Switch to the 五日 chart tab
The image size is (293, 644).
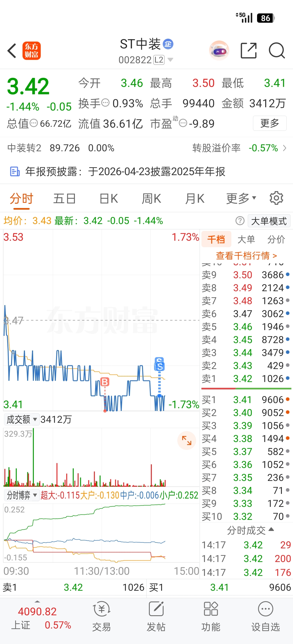pyautogui.click(x=64, y=199)
